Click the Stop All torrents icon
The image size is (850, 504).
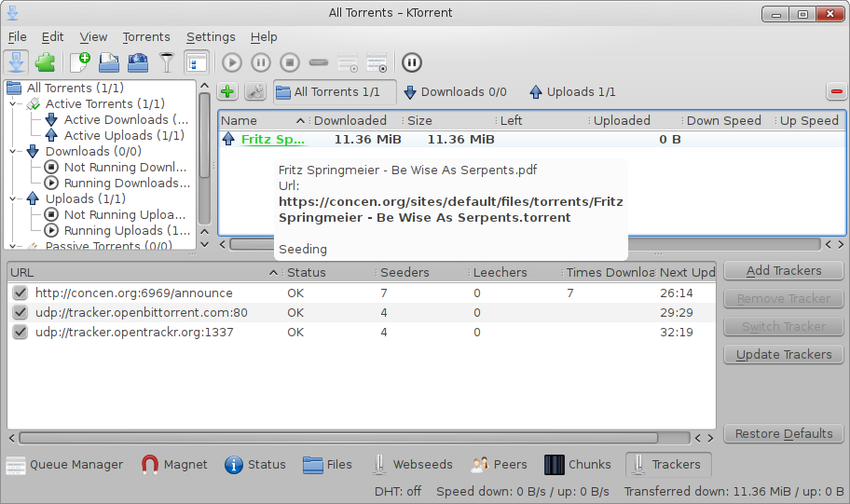377,62
